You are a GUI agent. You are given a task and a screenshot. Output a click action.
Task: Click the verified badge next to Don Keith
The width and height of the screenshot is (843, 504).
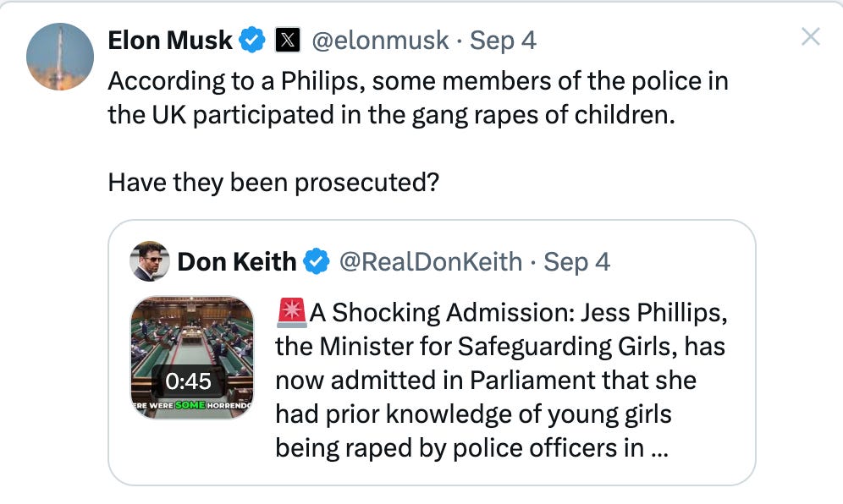click(x=317, y=261)
